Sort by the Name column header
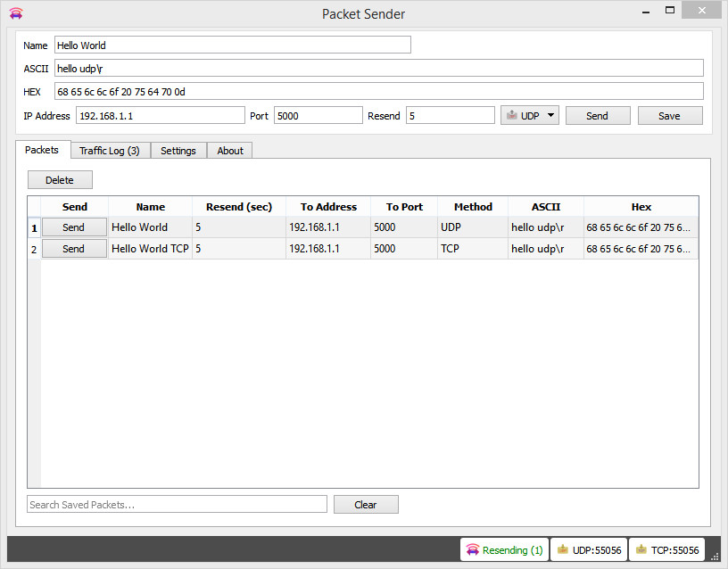728x569 pixels. (x=151, y=207)
